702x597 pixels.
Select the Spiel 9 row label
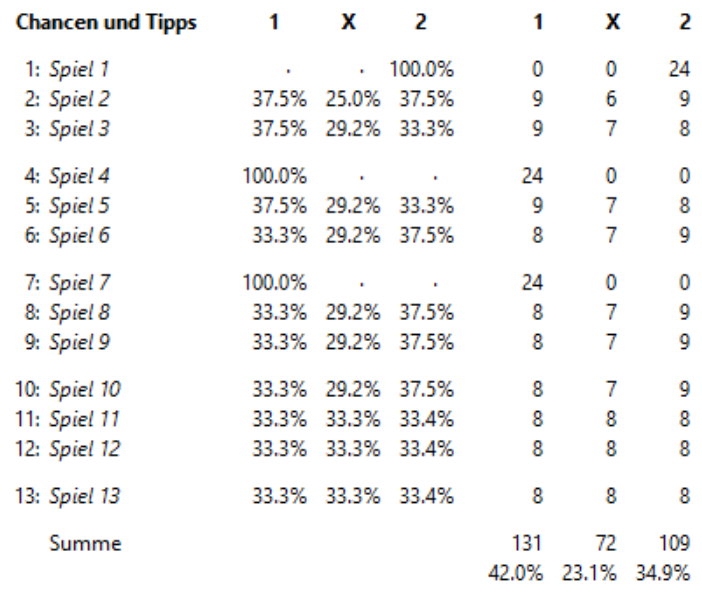click(x=79, y=342)
